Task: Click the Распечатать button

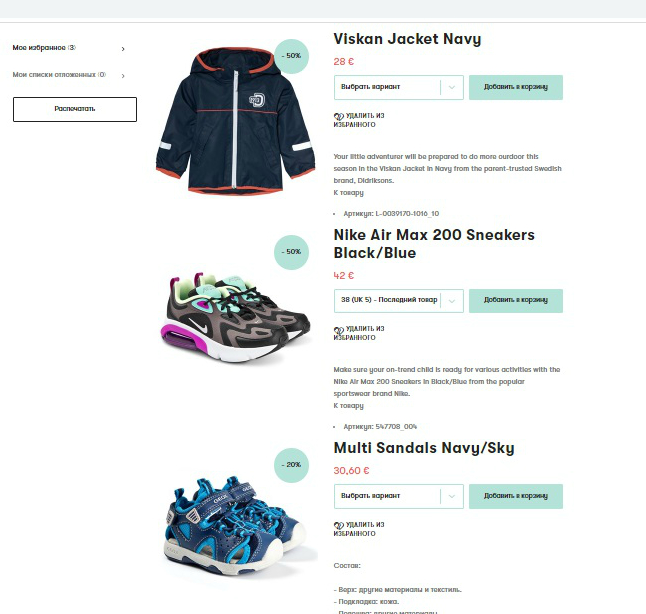Action: pyautogui.click(x=75, y=109)
